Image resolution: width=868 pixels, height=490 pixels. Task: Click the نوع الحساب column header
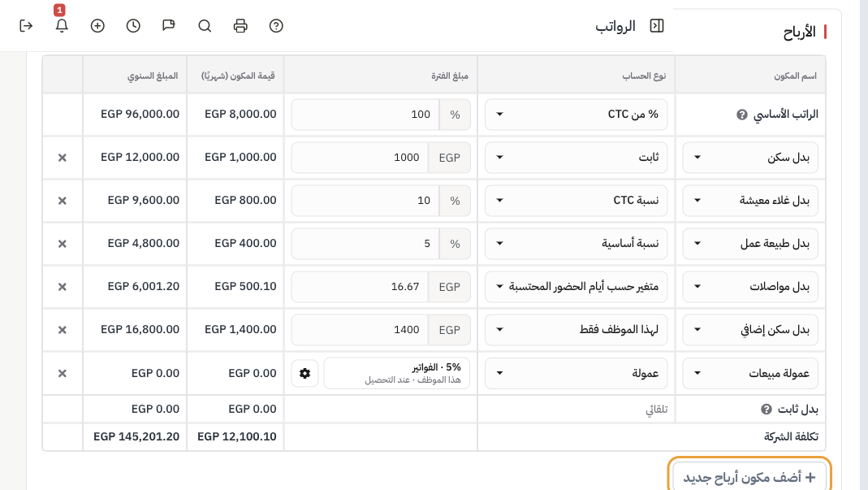coord(644,76)
